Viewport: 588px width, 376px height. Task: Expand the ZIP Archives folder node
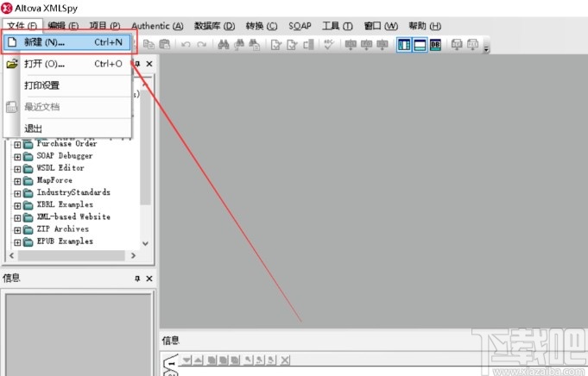tap(17, 230)
